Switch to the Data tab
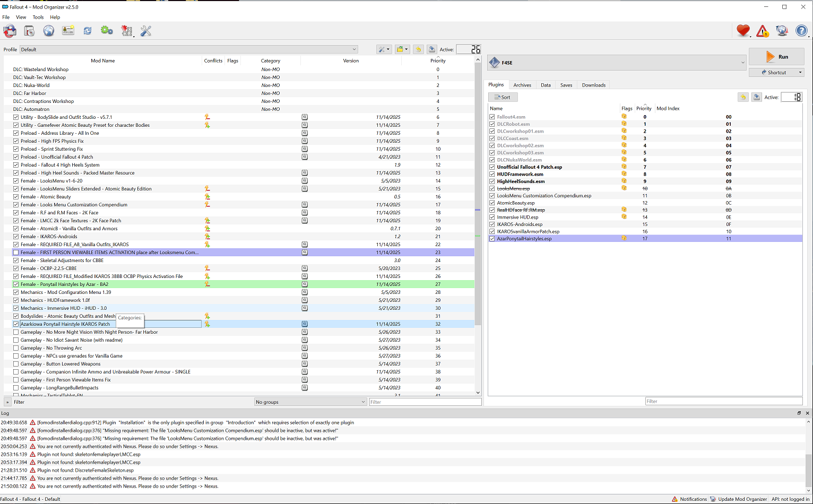This screenshot has height=504, width=813. (x=546, y=85)
